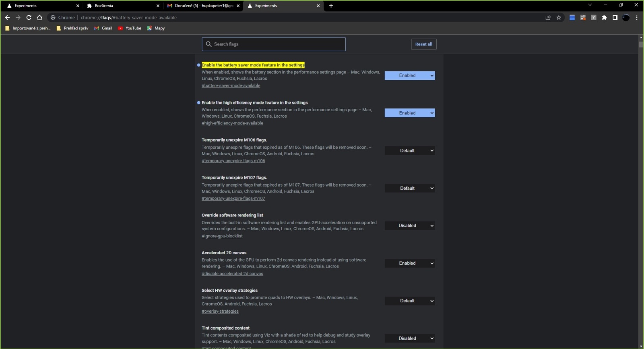The height and width of the screenshot is (349, 644).
Task: Toggle the browser side panel icon
Action: tap(615, 17)
